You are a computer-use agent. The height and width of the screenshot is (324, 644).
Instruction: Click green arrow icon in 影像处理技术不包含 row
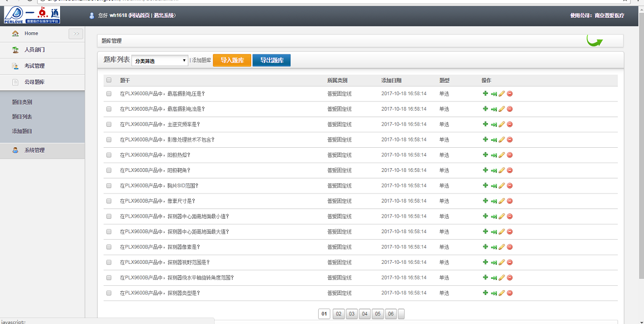click(494, 140)
